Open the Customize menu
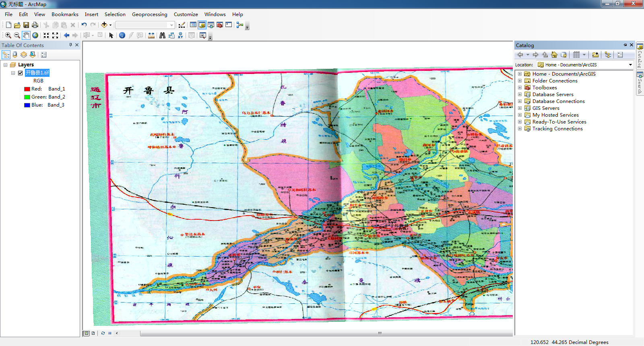 coord(186,14)
